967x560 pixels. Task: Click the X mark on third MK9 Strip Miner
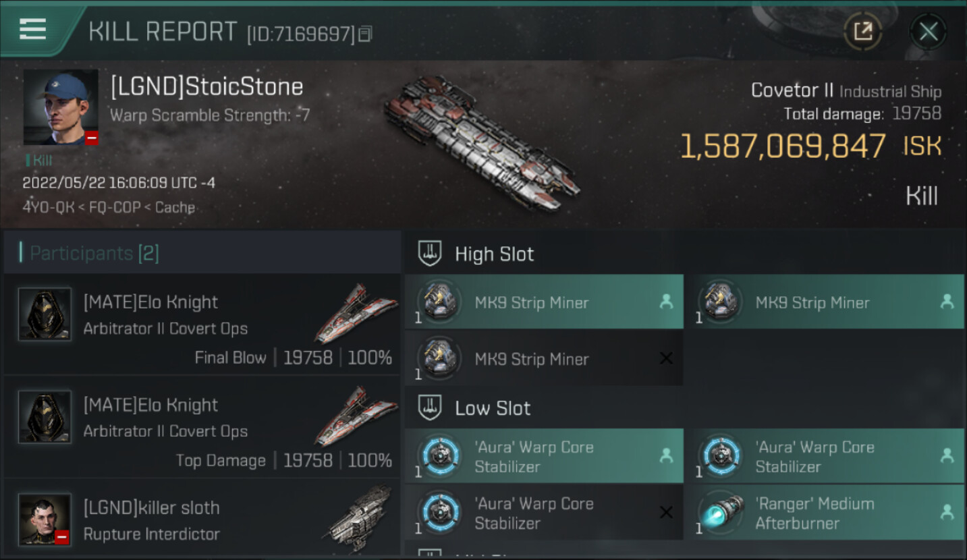666,358
